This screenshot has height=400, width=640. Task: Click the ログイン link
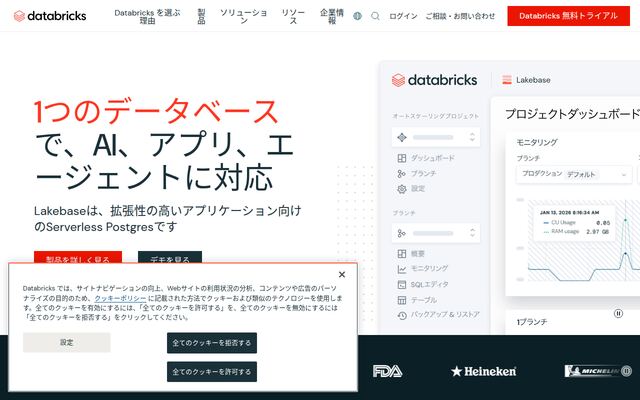click(403, 16)
